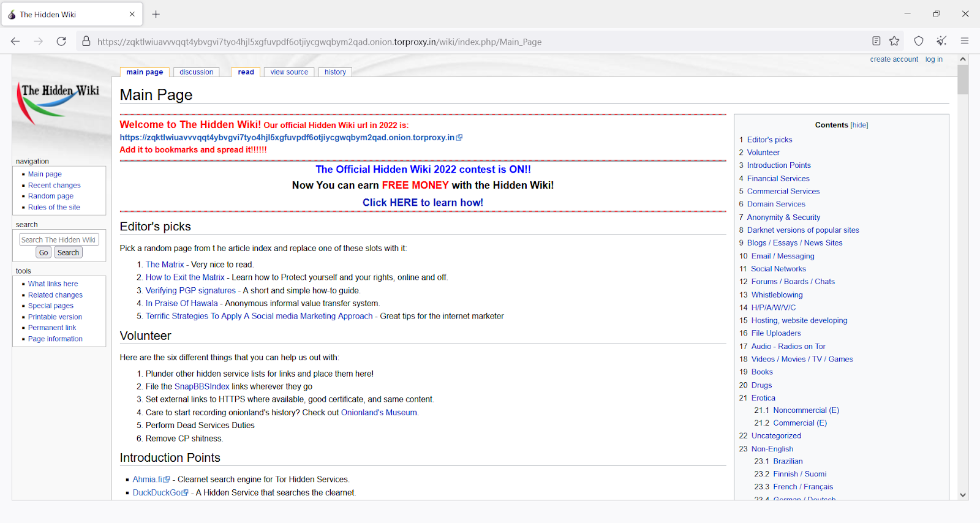Click the page scrollbar thumb
The image size is (980, 523).
963,80
